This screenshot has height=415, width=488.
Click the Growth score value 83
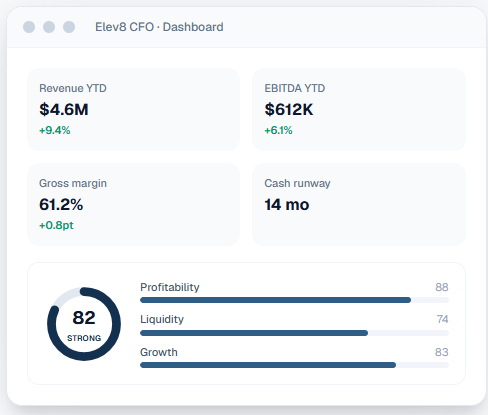442,352
